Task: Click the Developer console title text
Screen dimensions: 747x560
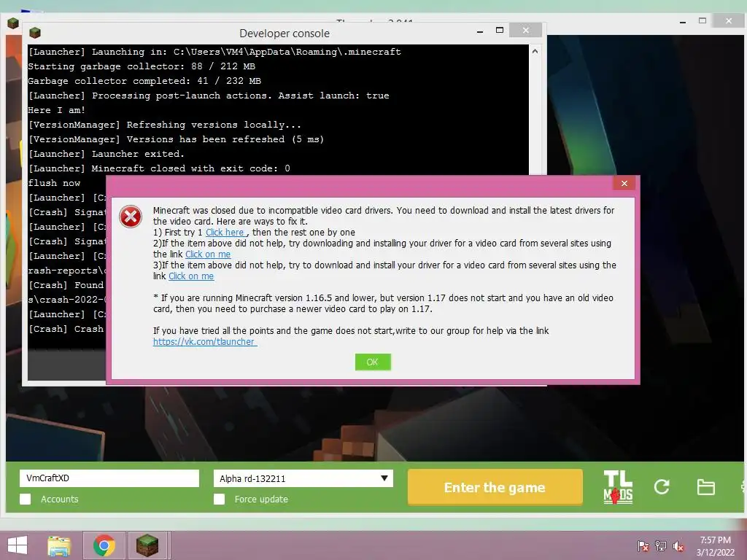Action: (x=285, y=34)
